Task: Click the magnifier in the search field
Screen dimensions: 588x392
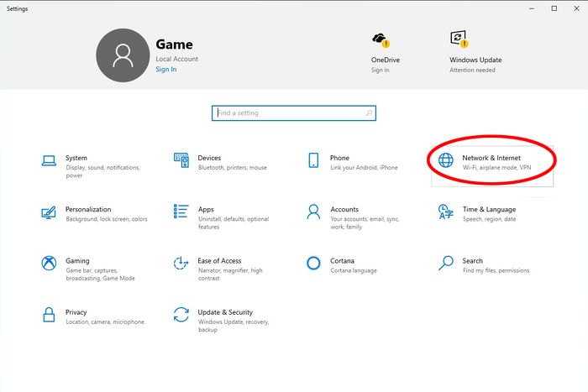Action: point(369,112)
